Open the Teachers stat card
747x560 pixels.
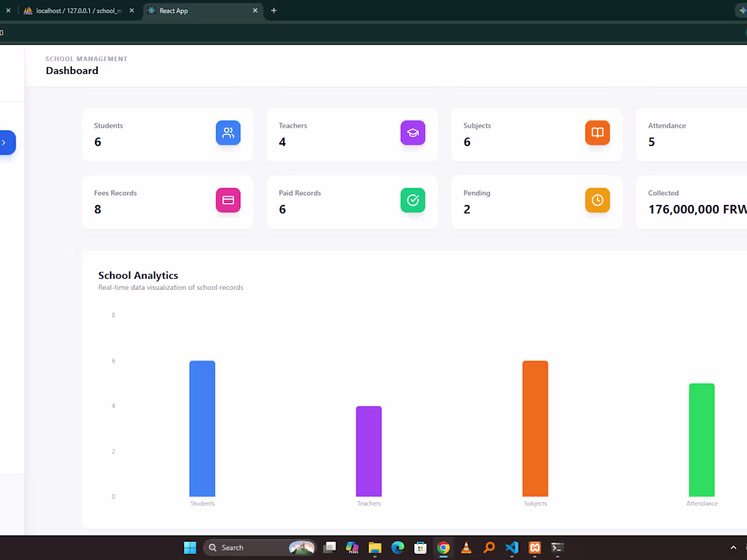pos(352,135)
